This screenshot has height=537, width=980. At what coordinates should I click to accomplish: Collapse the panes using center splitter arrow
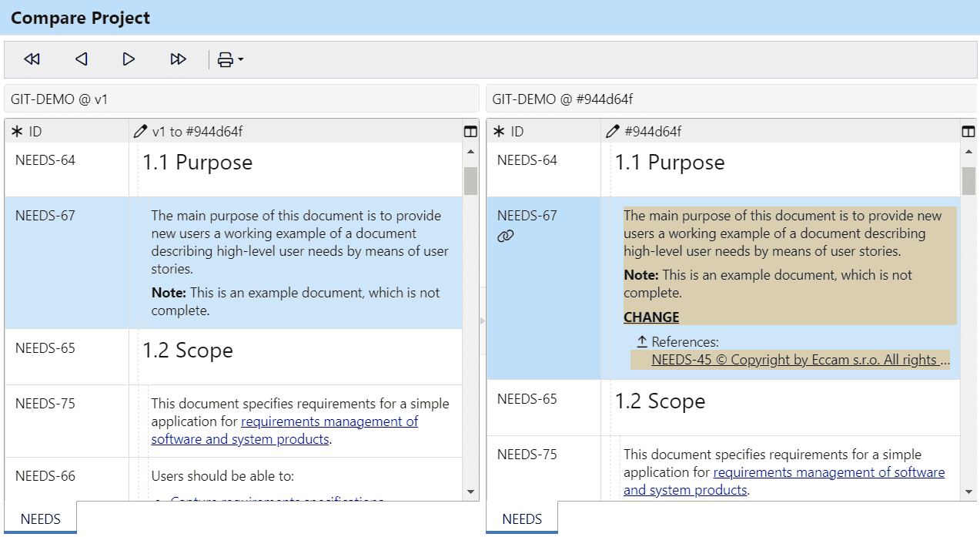pos(483,321)
